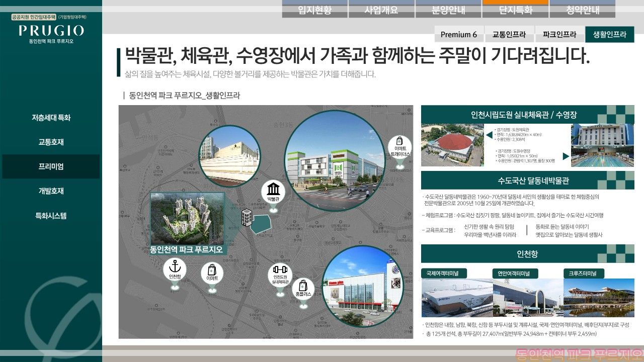The width and height of the screenshot is (644, 362).
Task: Click the apartment building site icon on map
Action: click(x=247, y=217)
